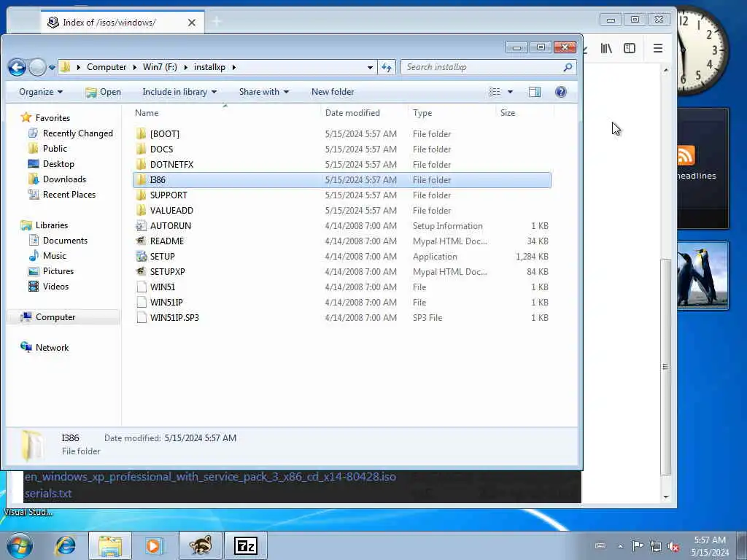Viewport: 747px width, 560px height.
Task: Toggle the preview pane
Action: [x=535, y=92]
